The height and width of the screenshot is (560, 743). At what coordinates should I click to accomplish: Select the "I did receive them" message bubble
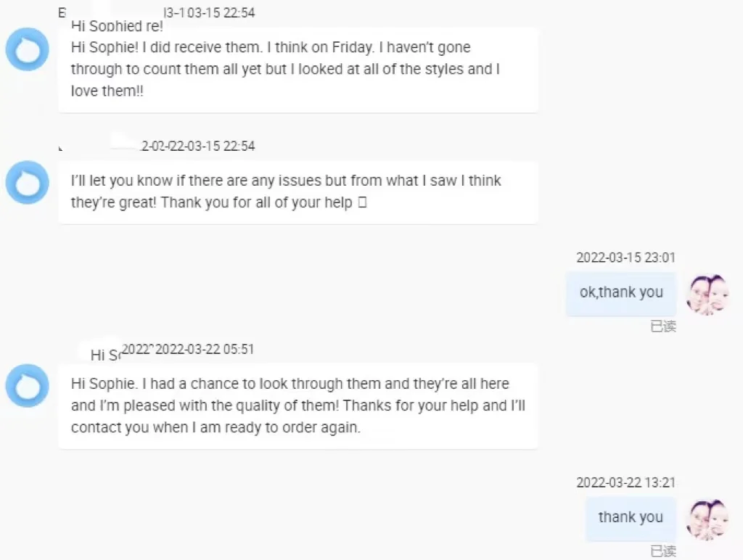pyautogui.click(x=297, y=70)
